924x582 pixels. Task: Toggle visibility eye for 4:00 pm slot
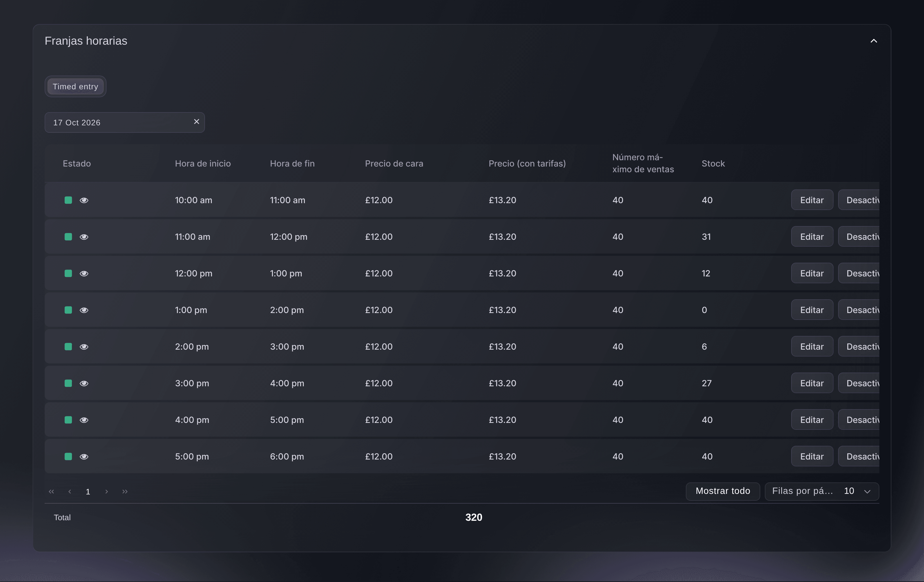[x=84, y=420]
